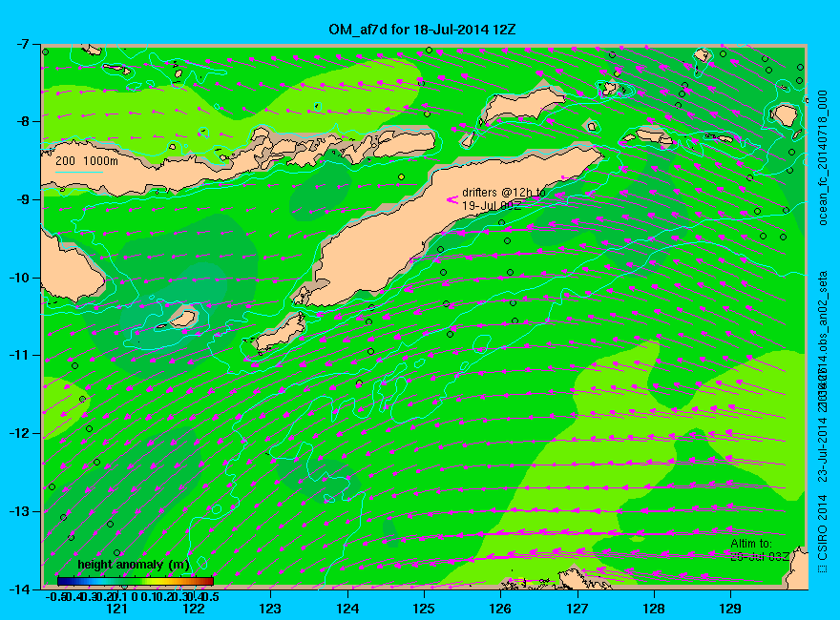Click the -10 latitude axis label

click(18, 278)
